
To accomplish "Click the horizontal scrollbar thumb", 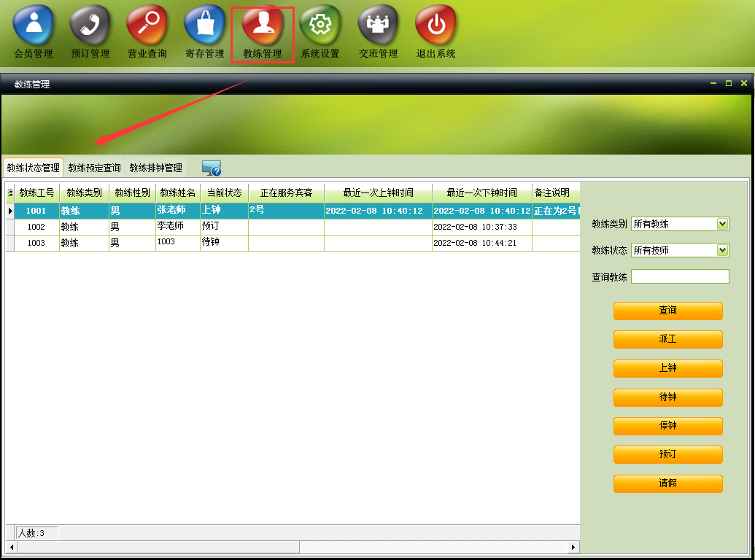I will pos(158,547).
